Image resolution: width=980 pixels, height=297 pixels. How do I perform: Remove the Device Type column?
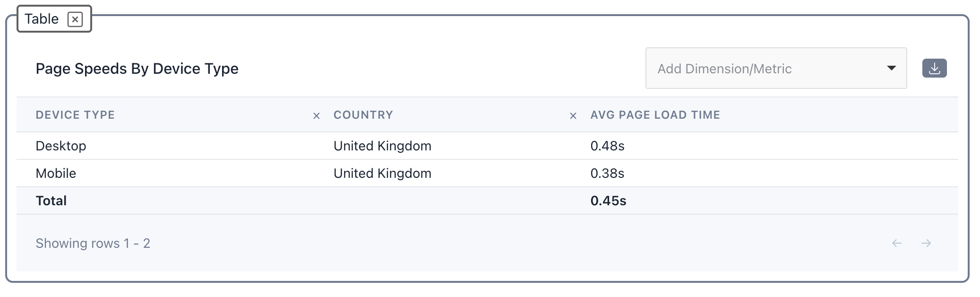pos(317,116)
